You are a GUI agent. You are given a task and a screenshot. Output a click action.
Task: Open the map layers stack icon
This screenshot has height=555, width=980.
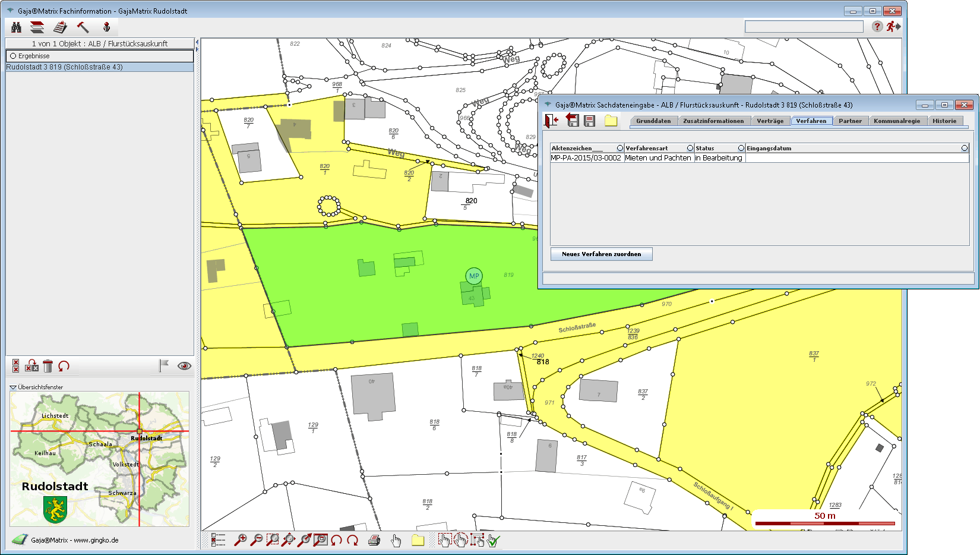(x=37, y=27)
